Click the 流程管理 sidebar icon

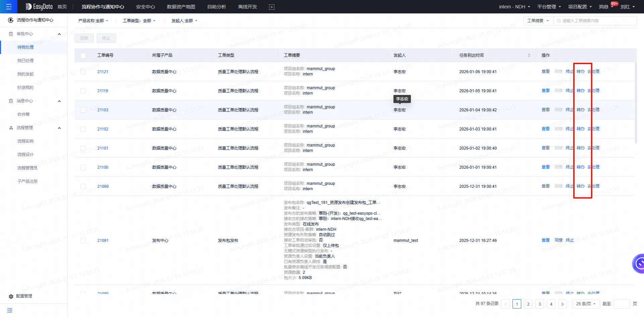tap(11, 128)
